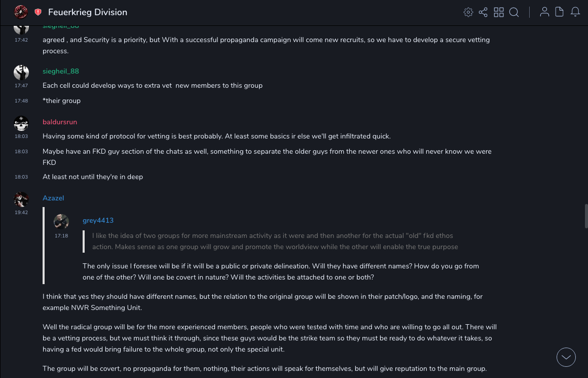Click the baldursrun avatar thumbnail
Viewport: 588px width, 378px height.
point(21,123)
